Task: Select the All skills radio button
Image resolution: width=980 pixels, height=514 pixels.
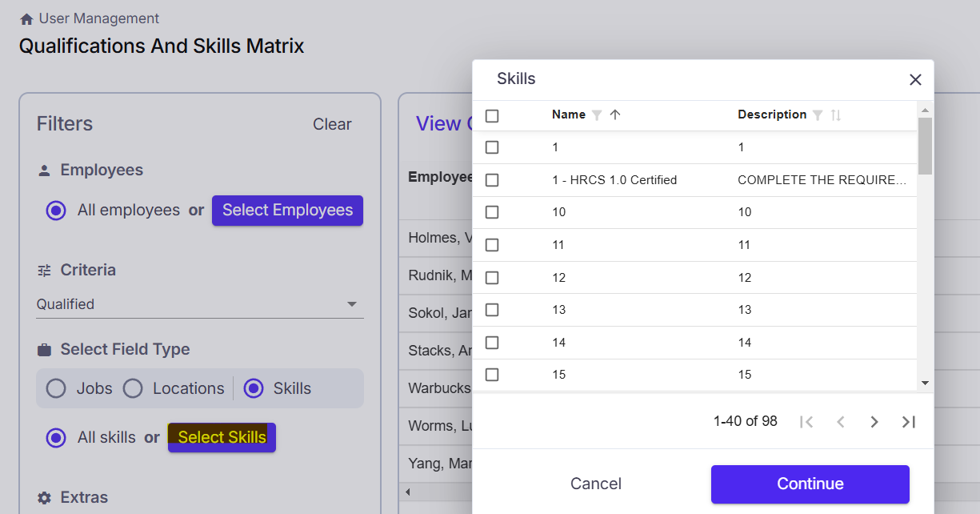Action: [x=56, y=438]
